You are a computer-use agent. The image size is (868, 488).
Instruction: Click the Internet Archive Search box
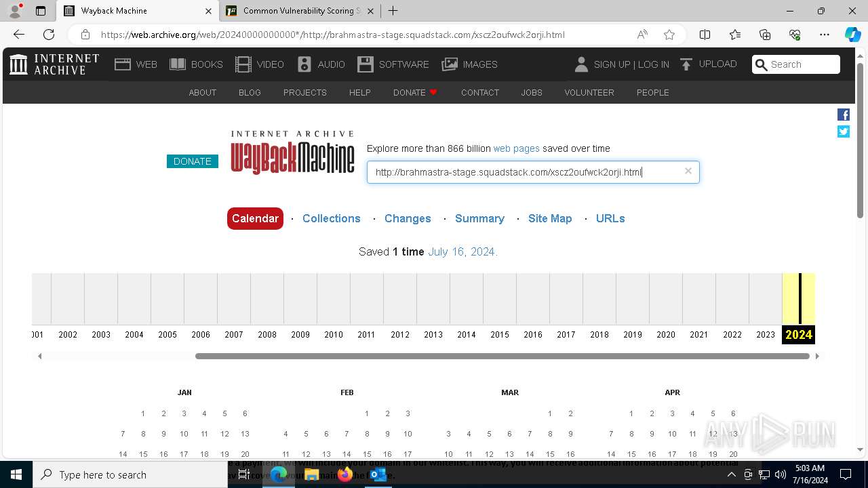tap(796, 64)
